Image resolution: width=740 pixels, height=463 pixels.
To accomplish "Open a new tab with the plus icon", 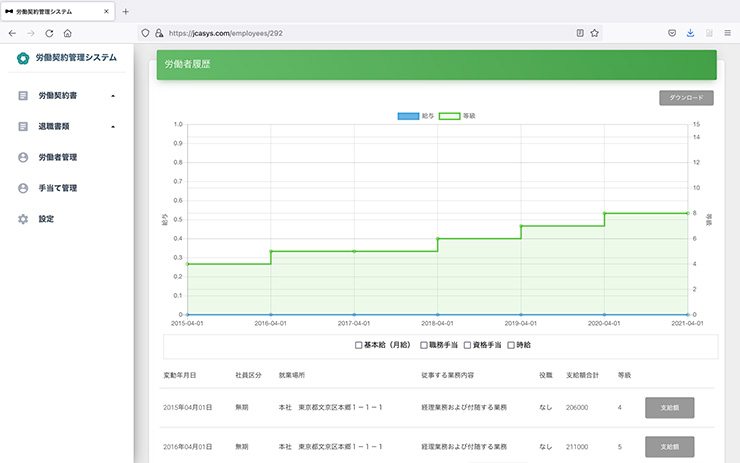I will tap(126, 12).
